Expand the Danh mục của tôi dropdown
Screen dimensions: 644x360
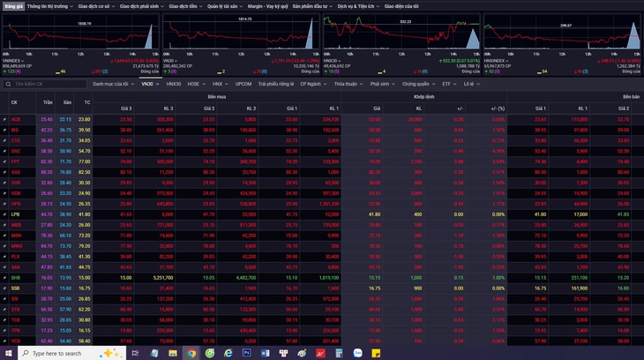(x=113, y=84)
